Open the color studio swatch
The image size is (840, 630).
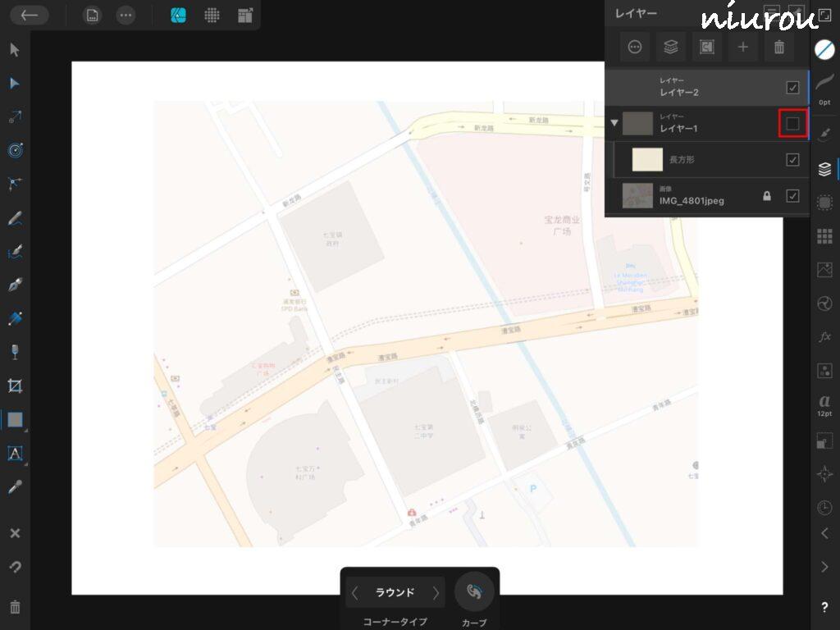pyautogui.click(x=824, y=49)
